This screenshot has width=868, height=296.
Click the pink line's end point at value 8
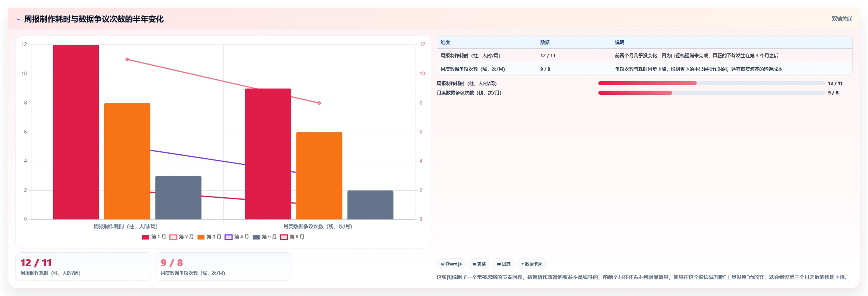[x=319, y=103]
